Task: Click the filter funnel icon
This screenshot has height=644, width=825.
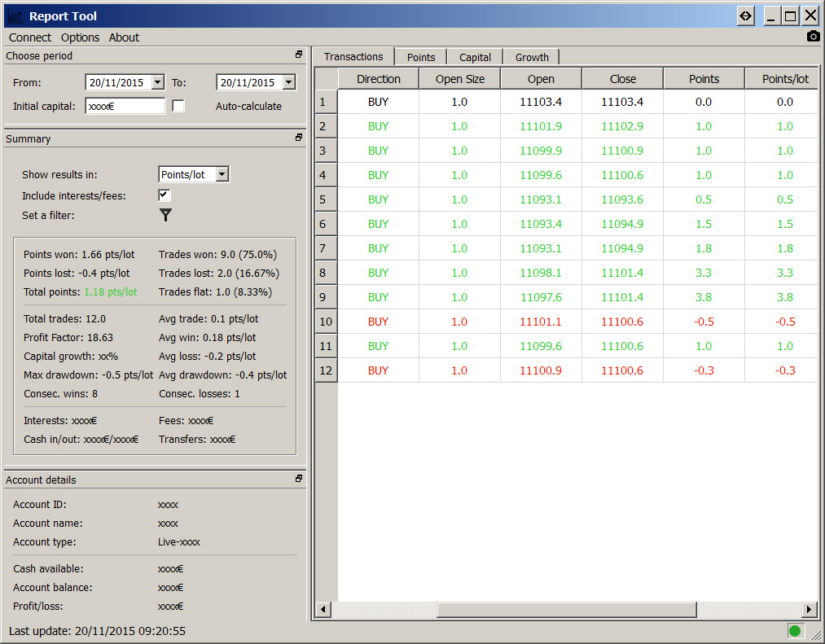Action: pos(165,215)
